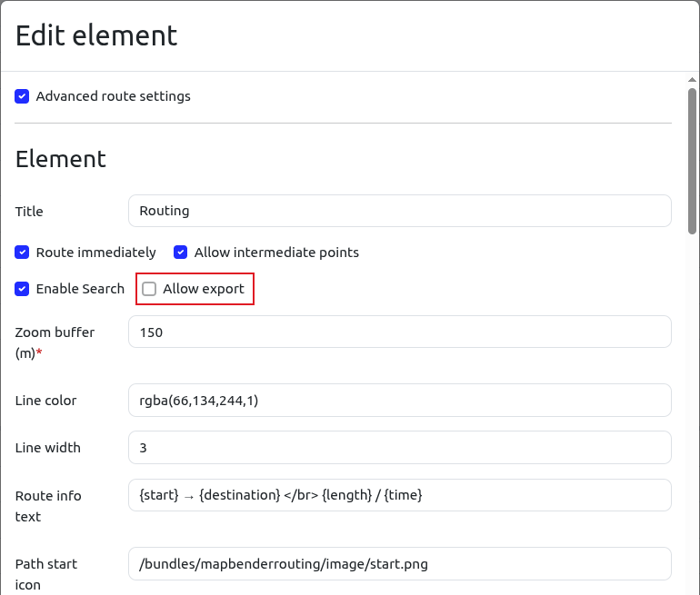Click the Line color rgba field

(x=400, y=401)
